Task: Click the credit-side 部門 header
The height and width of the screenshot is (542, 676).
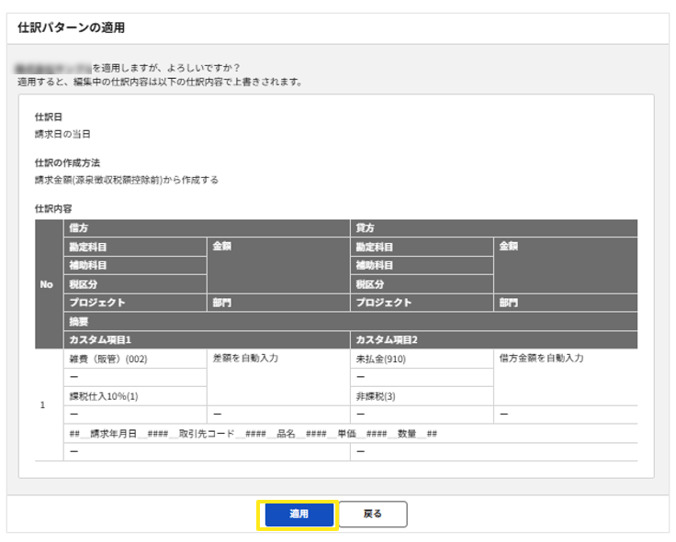Action: (x=566, y=303)
